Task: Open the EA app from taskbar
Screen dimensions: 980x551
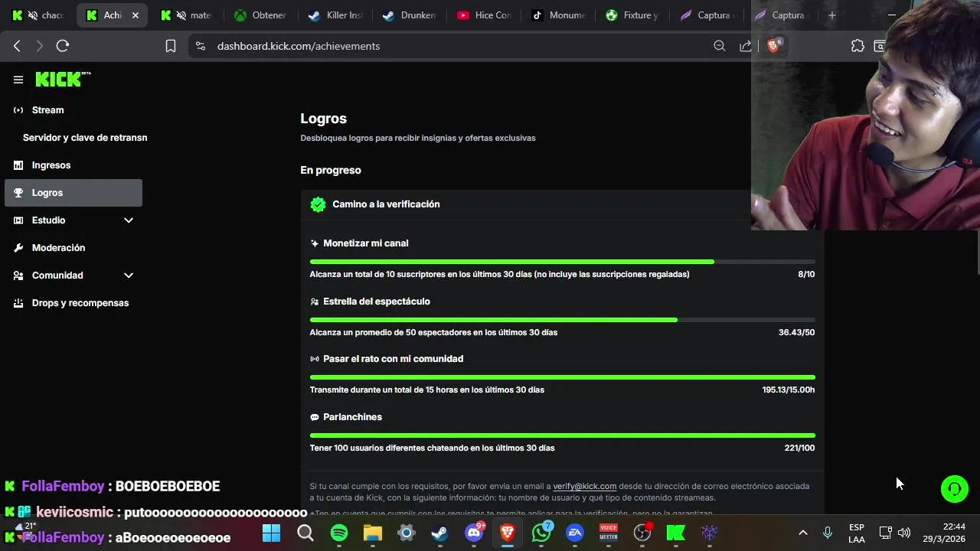Action: (575, 533)
